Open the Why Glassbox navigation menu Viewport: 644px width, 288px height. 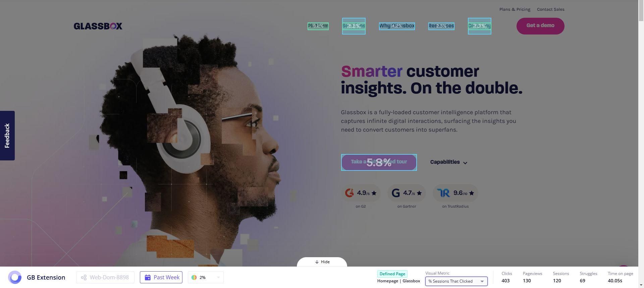[397, 26]
